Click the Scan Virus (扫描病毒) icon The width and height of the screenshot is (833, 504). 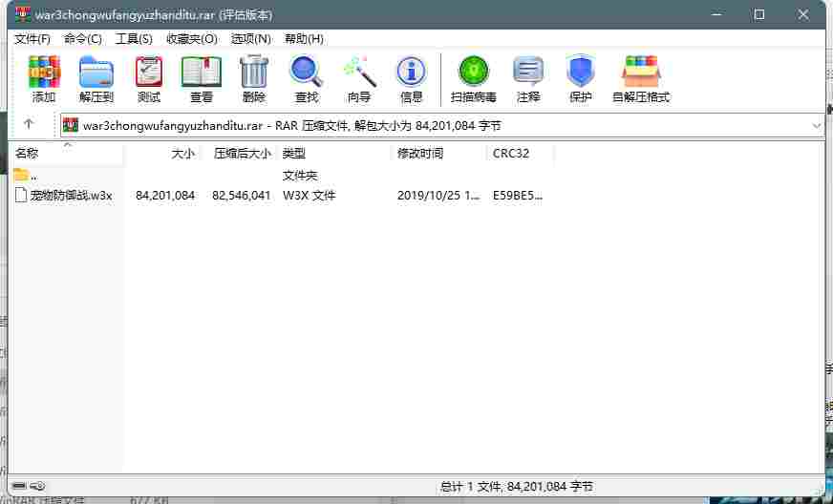pyautogui.click(x=474, y=73)
